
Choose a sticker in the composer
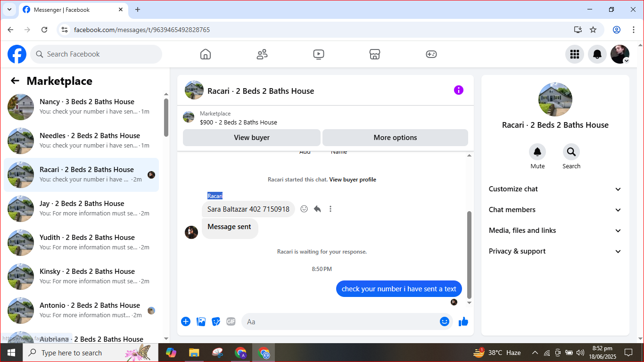pyautogui.click(x=216, y=321)
